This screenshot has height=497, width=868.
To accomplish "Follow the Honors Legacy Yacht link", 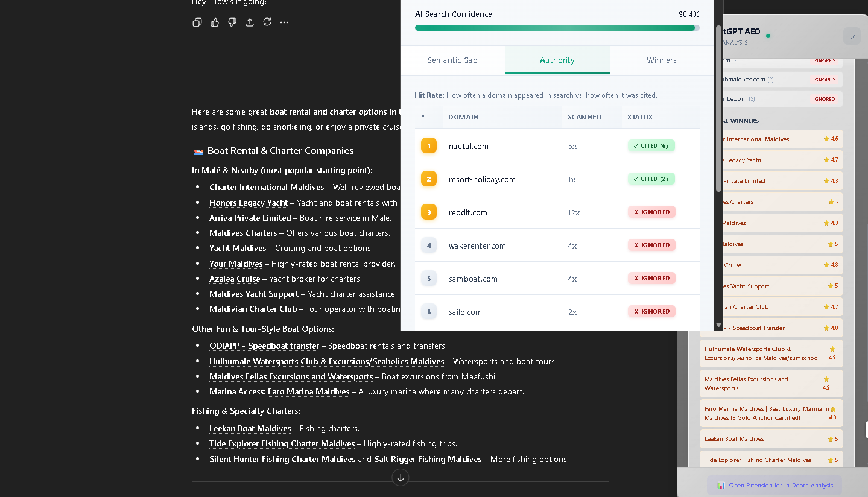I will pos(249,203).
